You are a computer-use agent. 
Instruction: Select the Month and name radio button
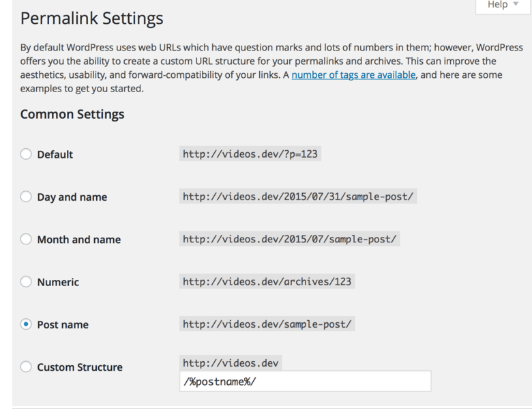click(x=26, y=240)
